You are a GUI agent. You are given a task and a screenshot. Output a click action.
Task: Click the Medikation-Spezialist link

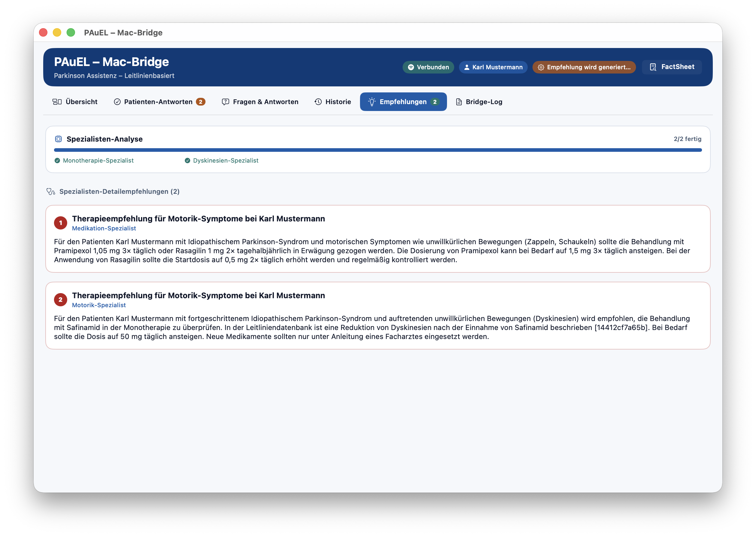(104, 228)
